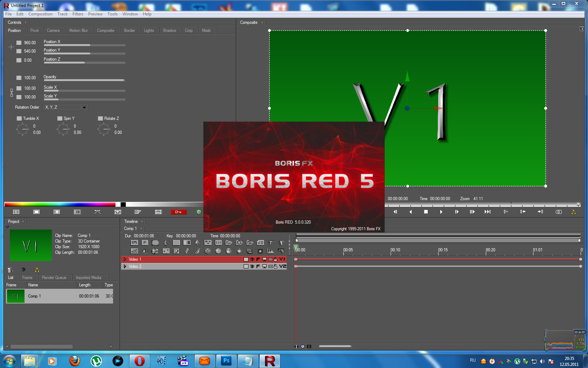Toggle Opacity animate checkbox
Viewport: 588px width, 368px height.
19,78
